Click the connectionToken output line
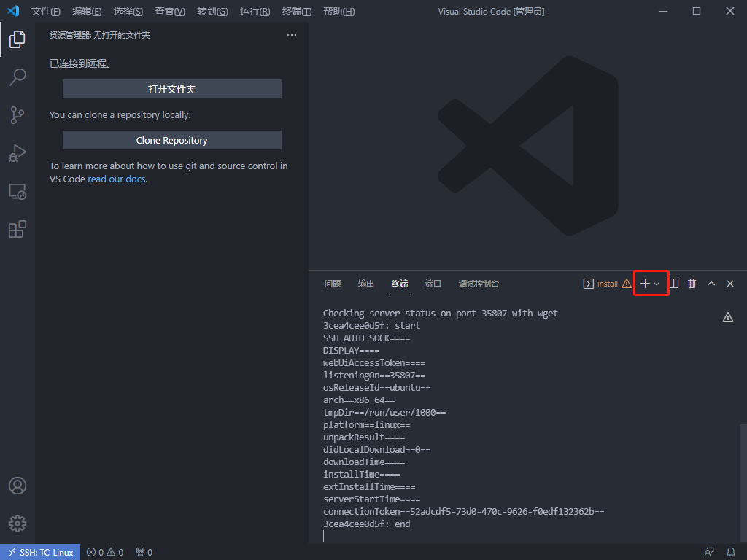The height and width of the screenshot is (560, 747). pos(463,511)
